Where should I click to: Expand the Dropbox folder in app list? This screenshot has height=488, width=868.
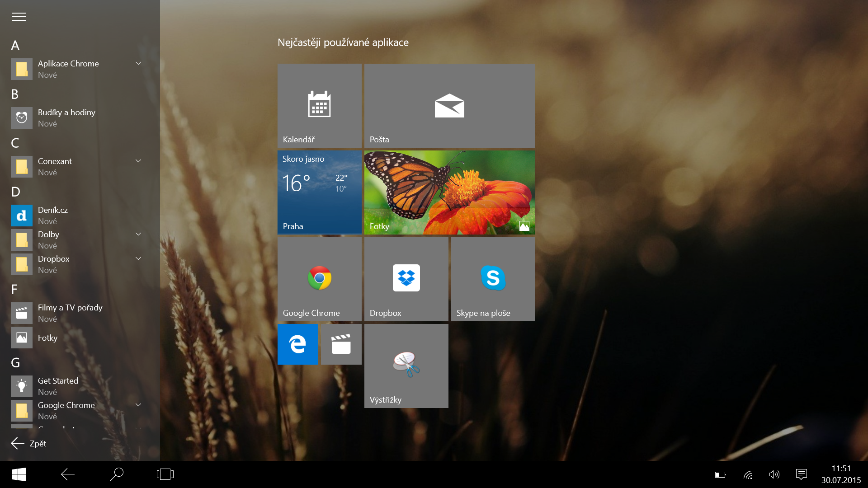click(x=138, y=258)
